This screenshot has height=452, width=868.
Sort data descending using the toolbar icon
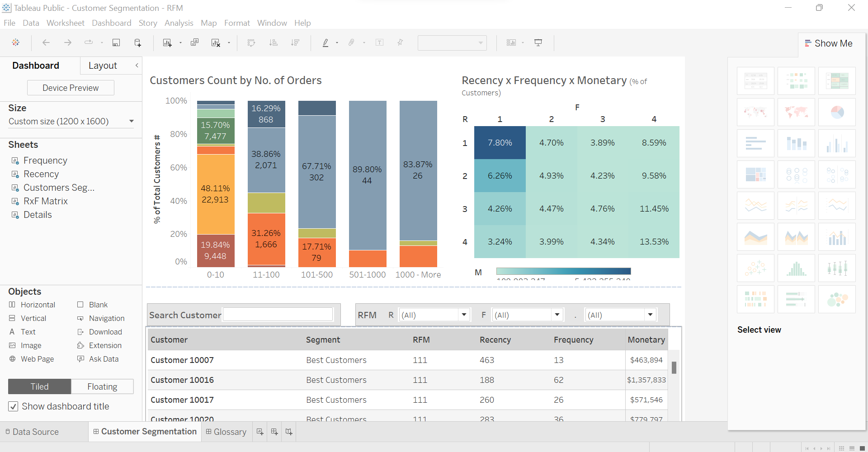295,42
